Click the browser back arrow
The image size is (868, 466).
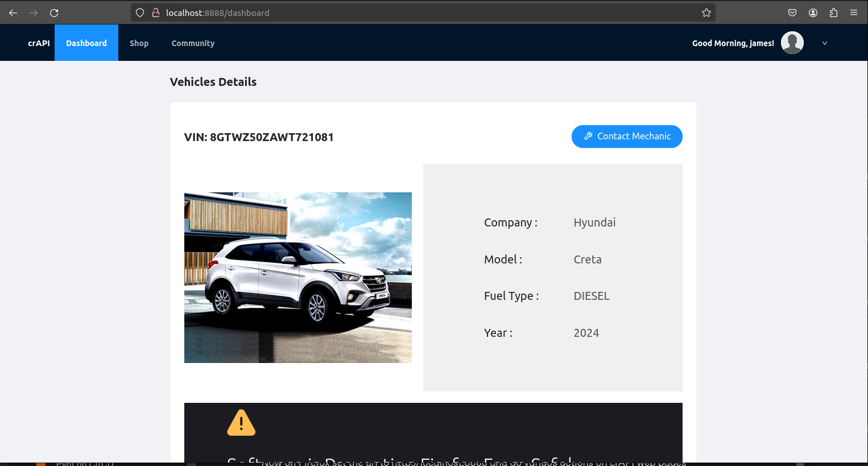pos(13,13)
